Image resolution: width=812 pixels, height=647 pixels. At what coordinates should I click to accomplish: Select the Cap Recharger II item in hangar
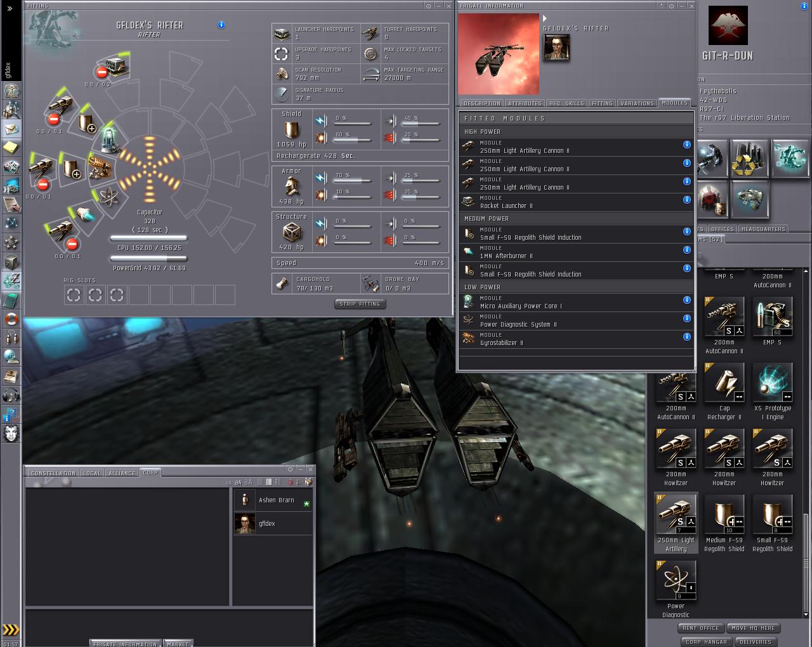pyautogui.click(x=724, y=392)
